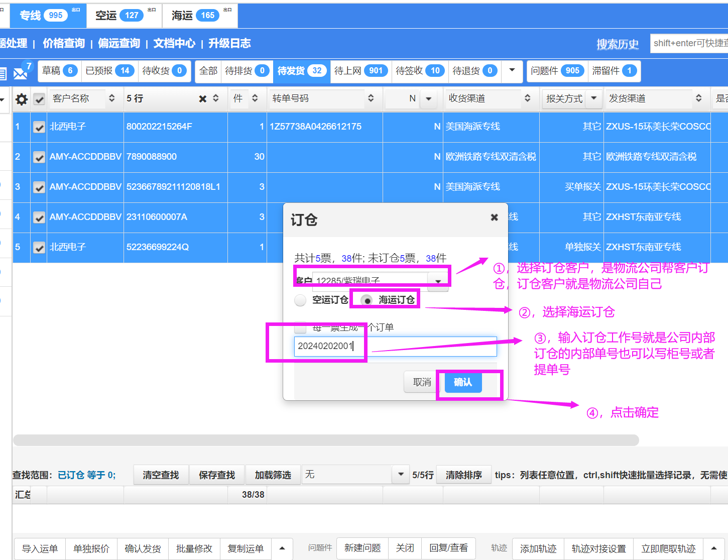Sort by 客户名称 column arrows

click(x=111, y=98)
